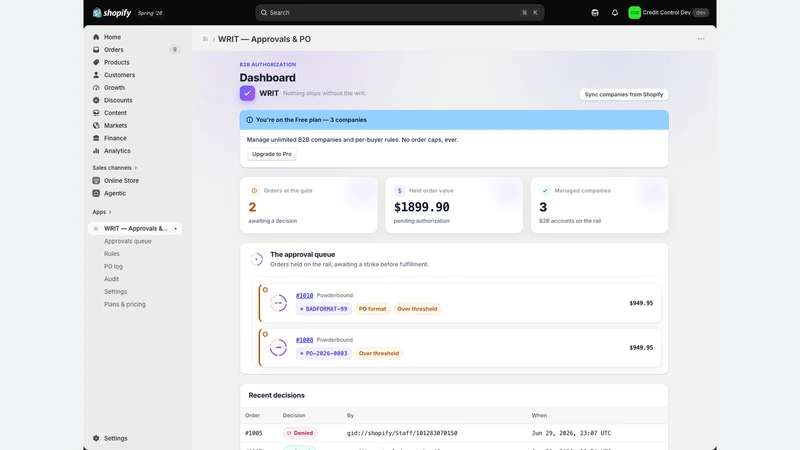Click the PO-2026-0003 tag

323,354
